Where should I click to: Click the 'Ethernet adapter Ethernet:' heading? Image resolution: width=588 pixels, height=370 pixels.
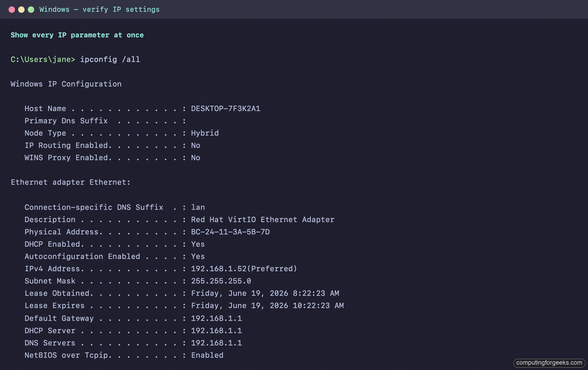coord(71,182)
